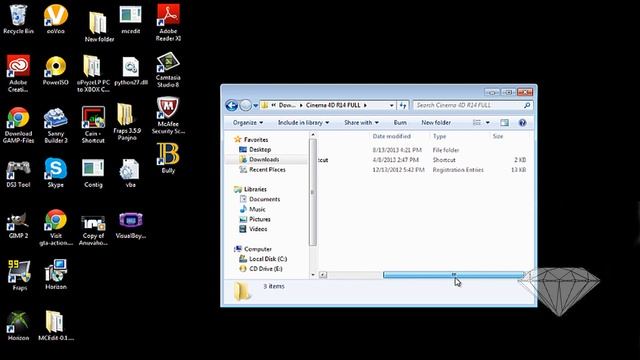Launch Camtasia Studio 8 shortcut
Image resolution: width=640 pixels, height=360 pixels.
(168, 69)
